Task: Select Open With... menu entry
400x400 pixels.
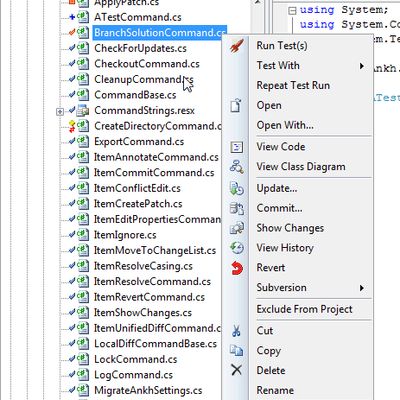Action: coord(285,125)
